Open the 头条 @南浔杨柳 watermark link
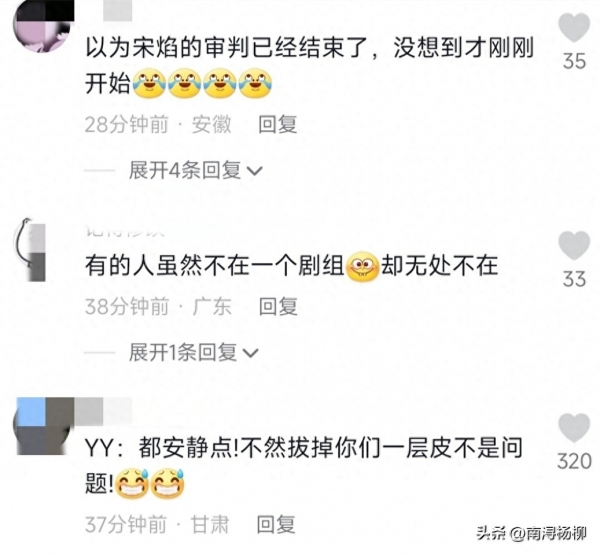The height and width of the screenshot is (554, 600). click(x=531, y=533)
